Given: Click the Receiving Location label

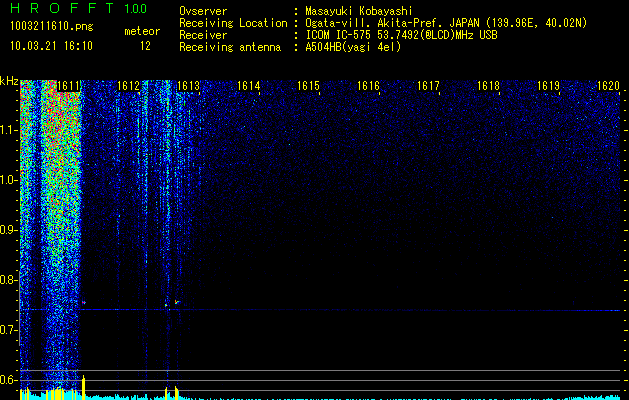Looking at the screenshot, I should click(x=233, y=23).
